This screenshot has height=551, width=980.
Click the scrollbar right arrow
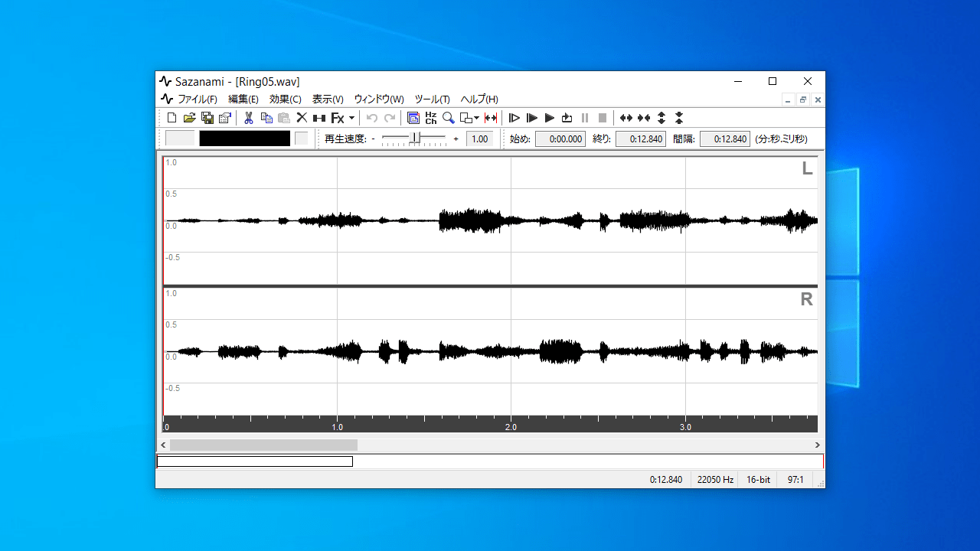[818, 445]
